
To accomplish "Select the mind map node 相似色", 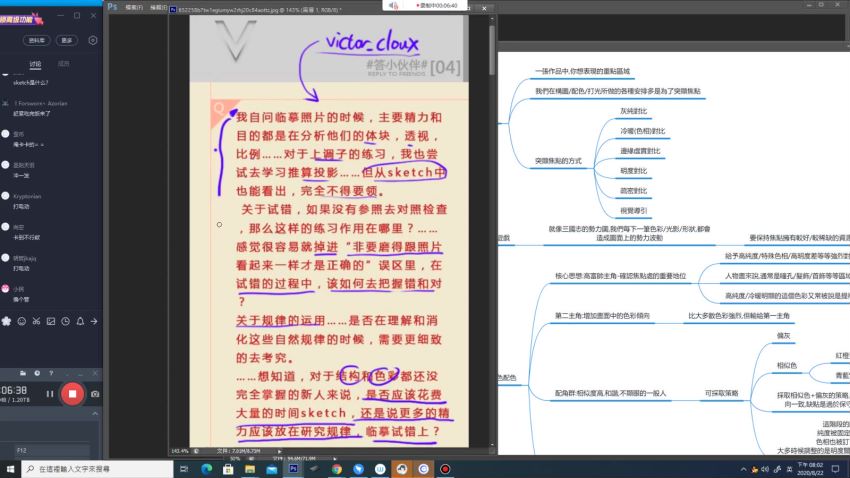I will (787, 366).
